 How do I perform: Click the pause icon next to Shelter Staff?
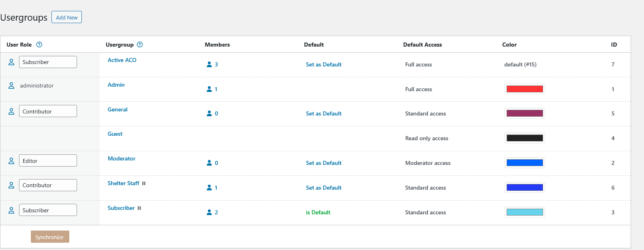pos(144,184)
